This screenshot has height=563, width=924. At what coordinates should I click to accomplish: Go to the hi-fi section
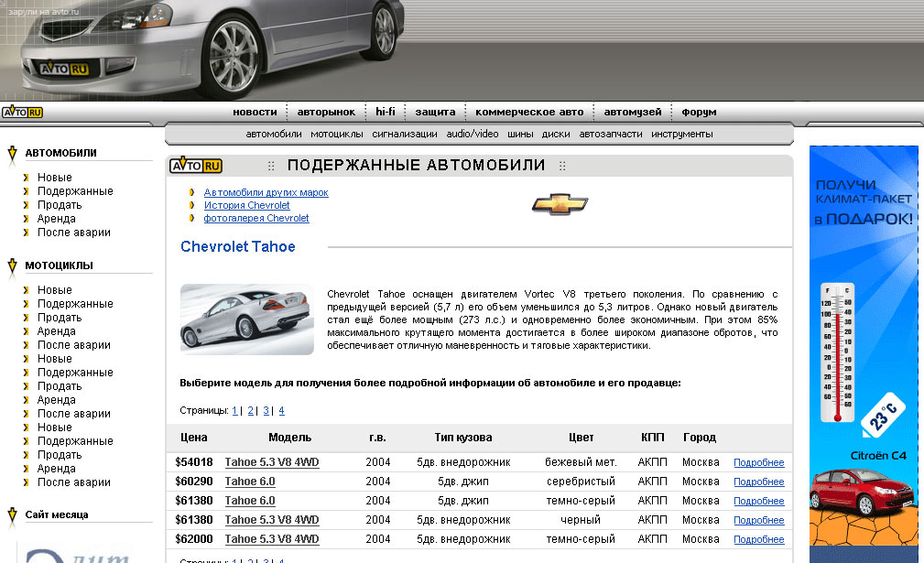pyautogui.click(x=386, y=112)
